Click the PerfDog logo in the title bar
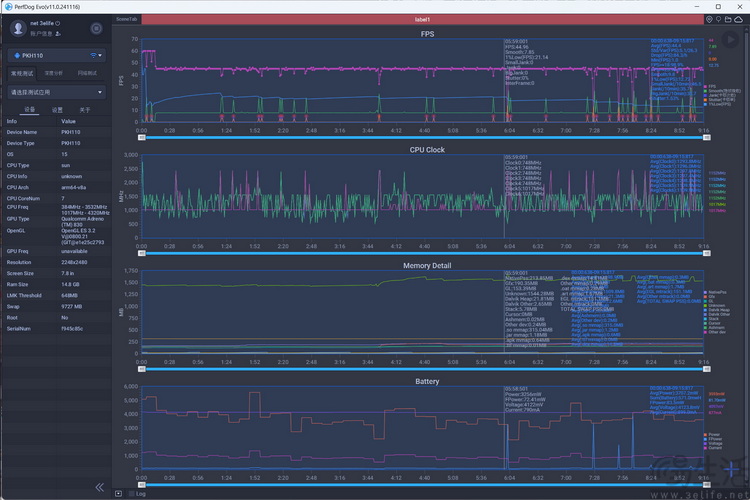 pos(8,7)
